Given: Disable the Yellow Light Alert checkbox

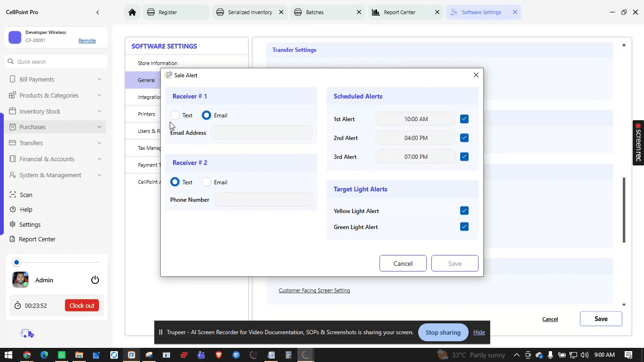Looking at the screenshot, I should (464, 211).
